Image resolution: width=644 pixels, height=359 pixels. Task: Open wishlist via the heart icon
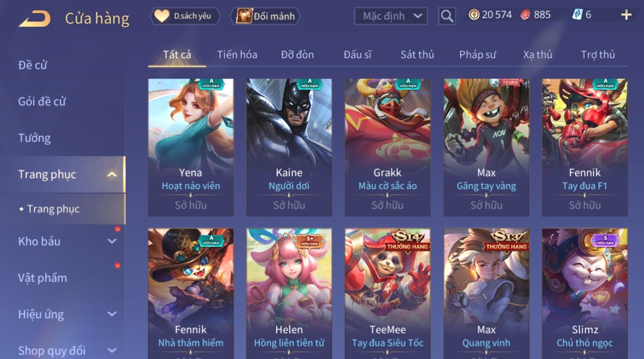point(161,16)
